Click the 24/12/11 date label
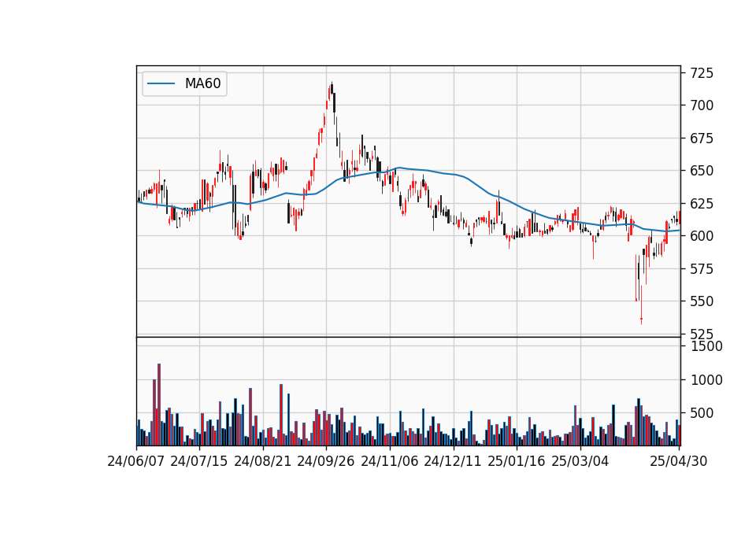756x543 pixels. [x=452, y=461]
